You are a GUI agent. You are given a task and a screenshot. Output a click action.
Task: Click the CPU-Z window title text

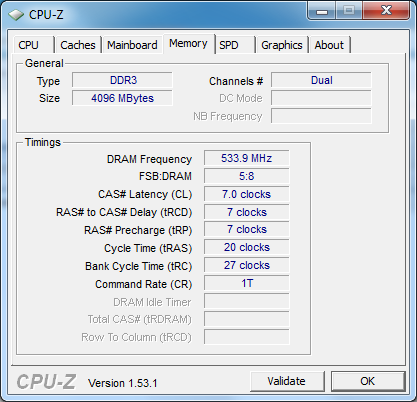(46, 15)
